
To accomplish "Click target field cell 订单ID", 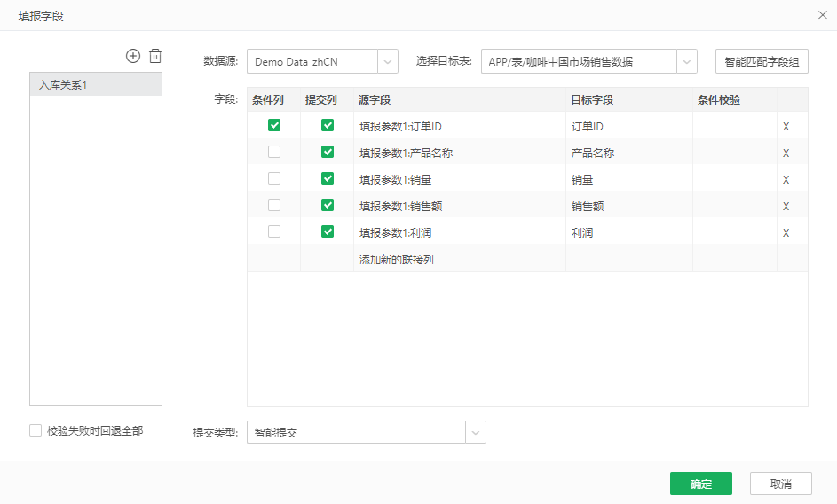I will pos(628,127).
